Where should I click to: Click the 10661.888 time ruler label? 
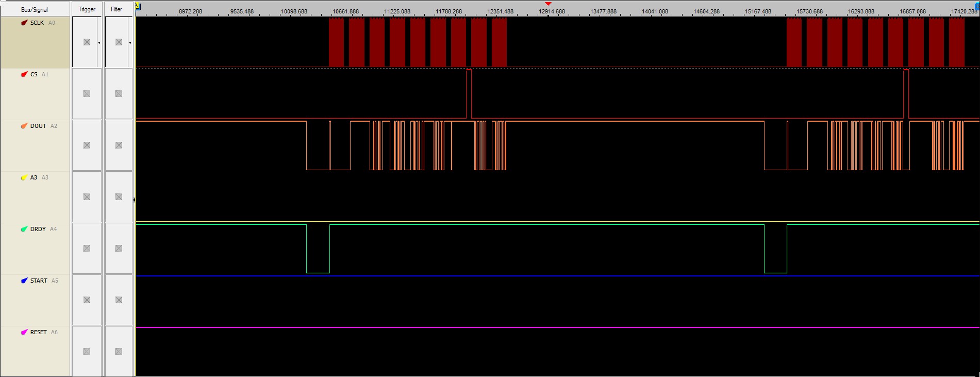pos(346,11)
